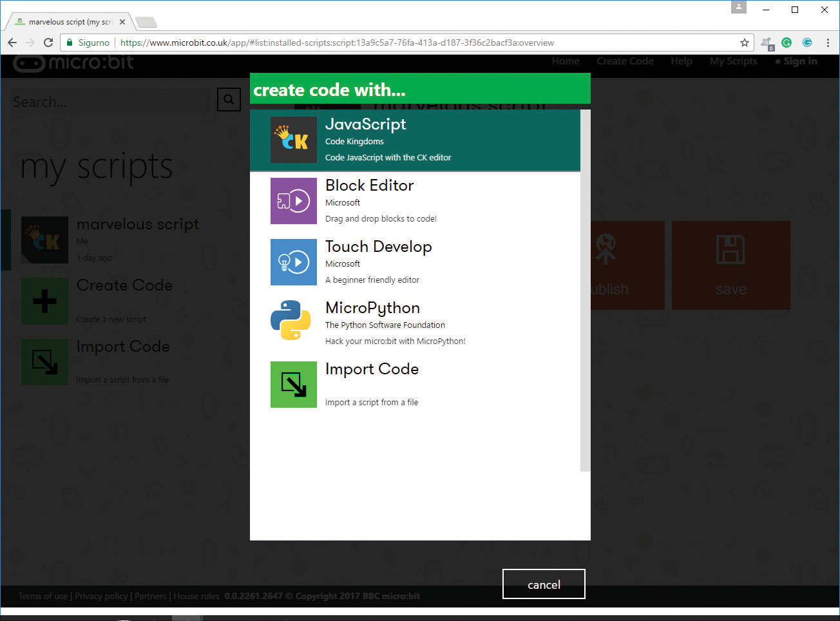
Task: Click the extension icon with the 0 badge
Action: tap(767, 43)
